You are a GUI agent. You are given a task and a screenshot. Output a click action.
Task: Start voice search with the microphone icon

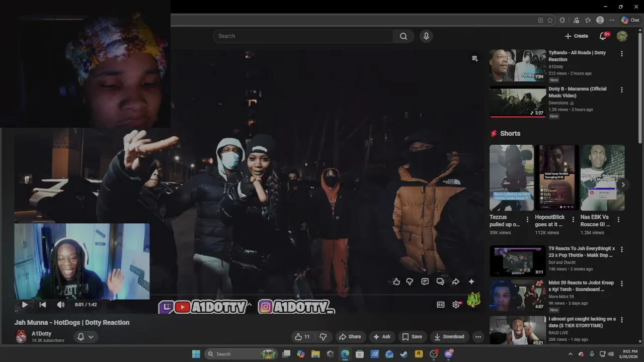click(x=426, y=36)
